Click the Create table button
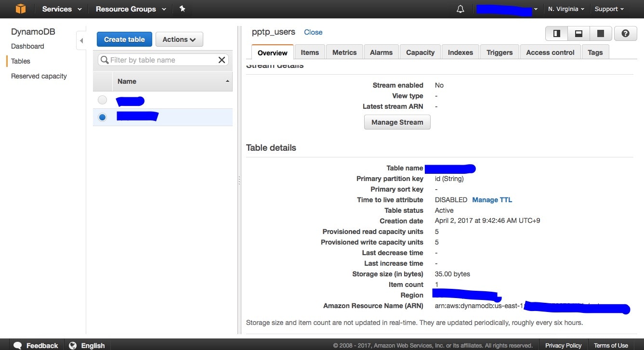The image size is (644, 350). pos(124,39)
